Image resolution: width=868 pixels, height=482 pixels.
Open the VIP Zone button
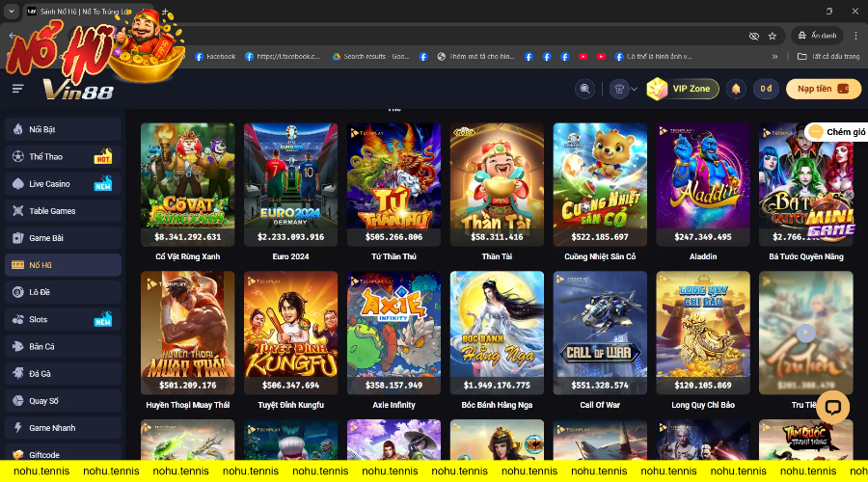click(683, 89)
